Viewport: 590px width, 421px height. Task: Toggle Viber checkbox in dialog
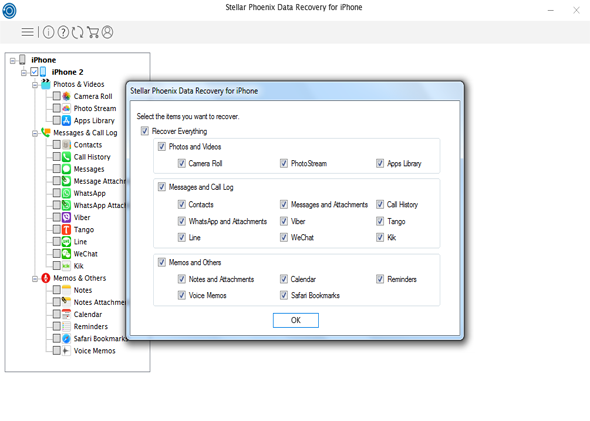pyautogui.click(x=284, y=221)
